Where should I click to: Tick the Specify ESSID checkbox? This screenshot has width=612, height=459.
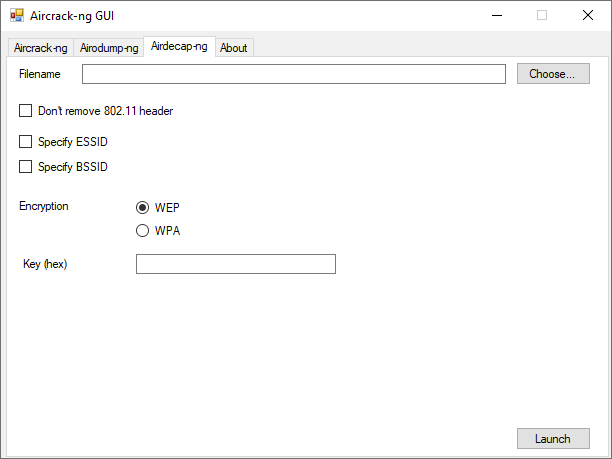tap(25, 141)
